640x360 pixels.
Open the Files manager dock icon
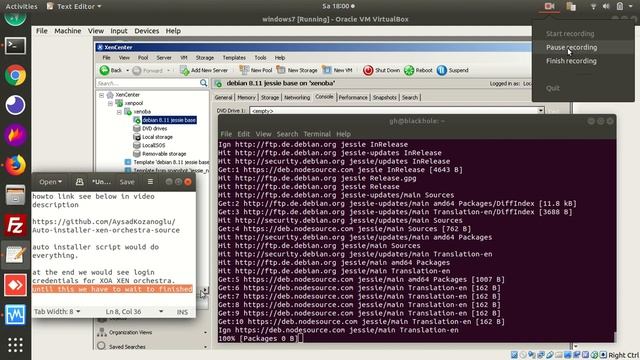[x=15, y=195]
